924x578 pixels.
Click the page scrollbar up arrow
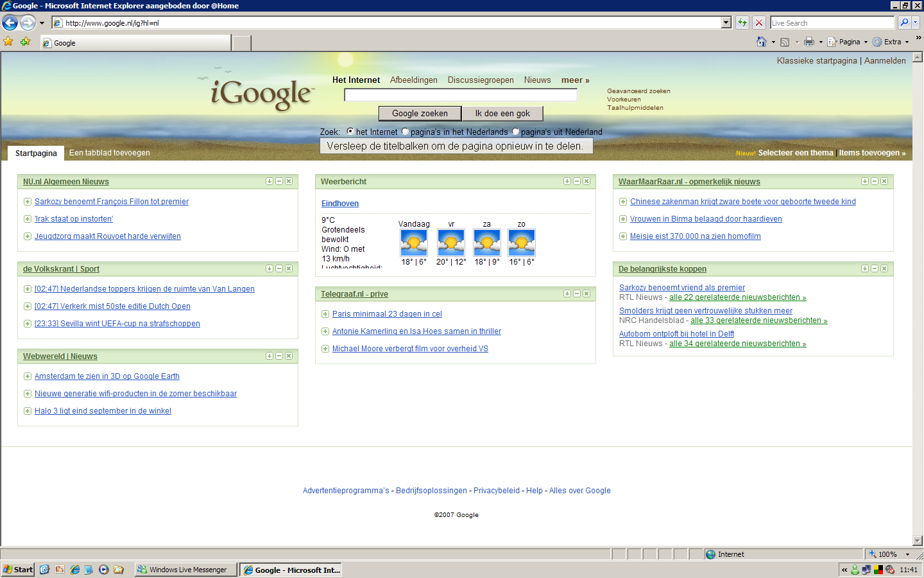pos(918,57)
